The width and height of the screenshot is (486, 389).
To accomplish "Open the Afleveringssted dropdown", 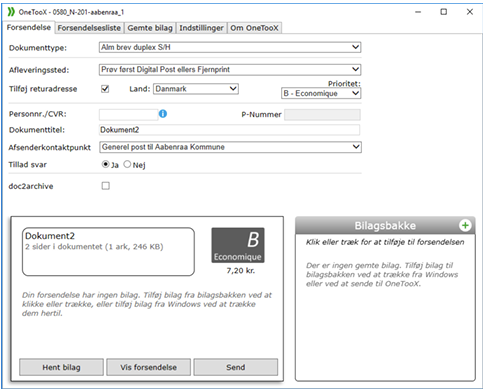I will [x=230, y=70].
